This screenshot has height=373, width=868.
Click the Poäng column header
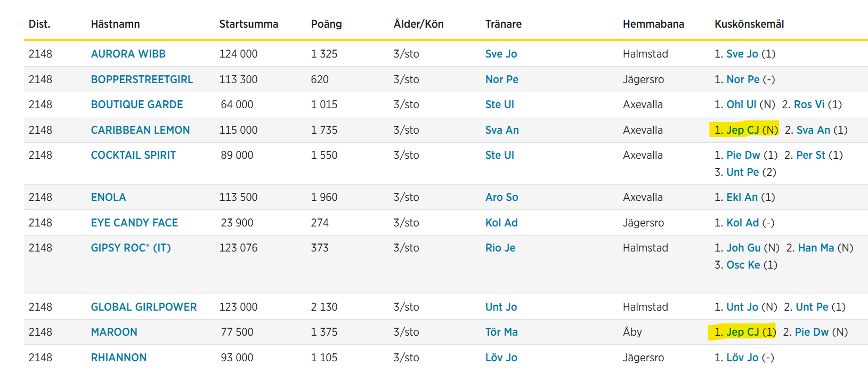click(327, 24)
